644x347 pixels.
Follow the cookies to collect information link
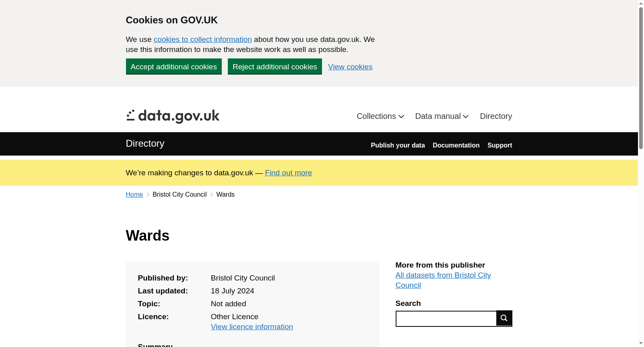[x=203, y=39]
